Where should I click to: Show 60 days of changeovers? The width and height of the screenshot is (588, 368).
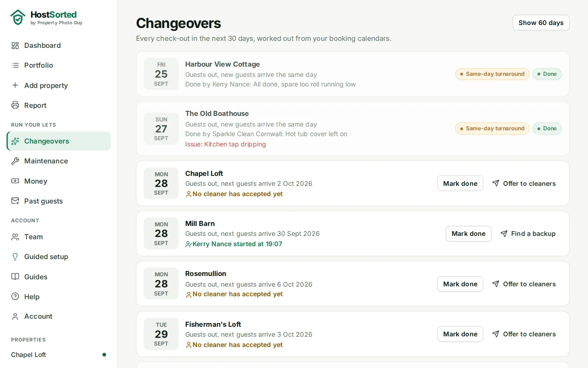pyautogui.click(x=541, y=22)
